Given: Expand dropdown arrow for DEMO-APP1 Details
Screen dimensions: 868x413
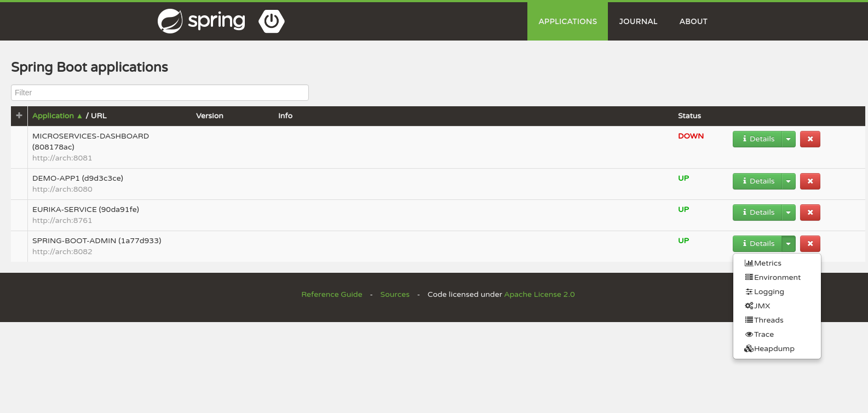Looking at the screenshot, I should pyautogui.click(x=789, y=181).
